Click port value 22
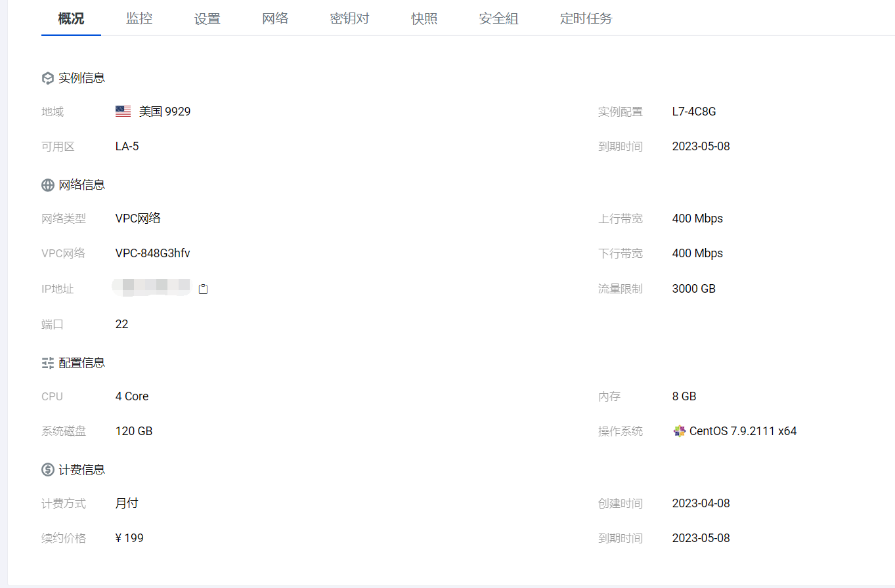895x588 pixels. [x=122, y=324]
